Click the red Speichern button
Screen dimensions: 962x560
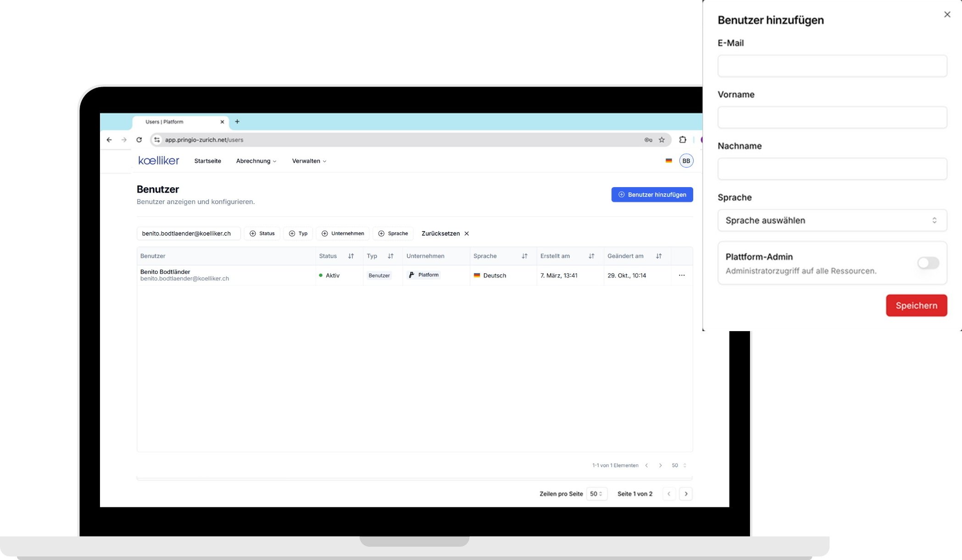tap(916, 305)
